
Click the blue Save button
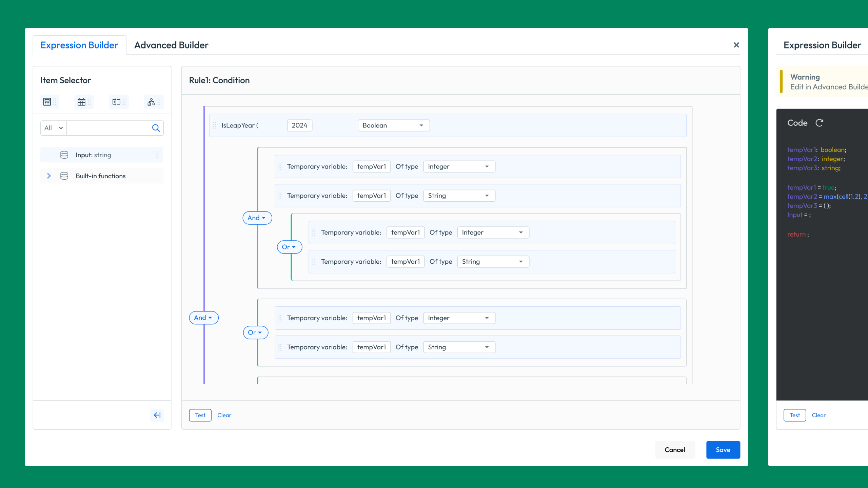click(x=723, y=450)
